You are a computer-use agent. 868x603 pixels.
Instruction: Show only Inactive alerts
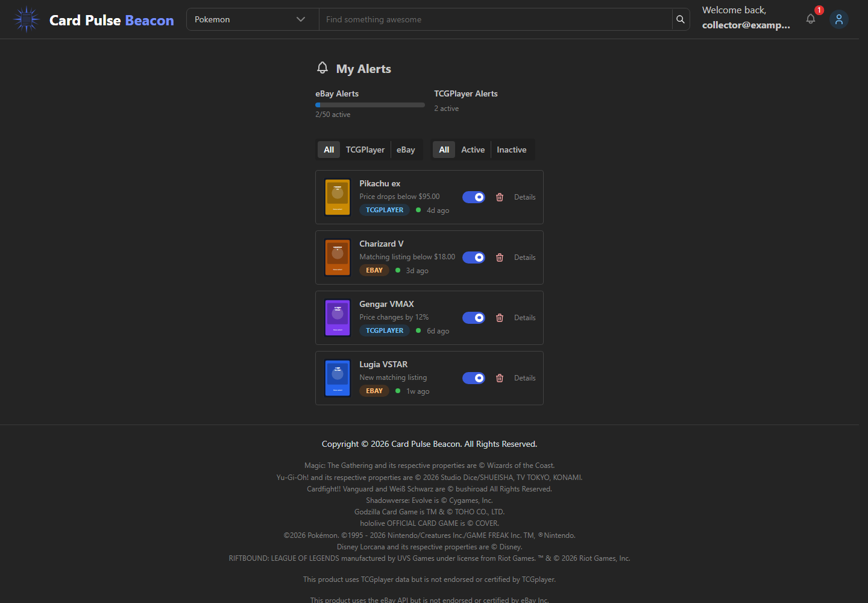pyautogui.click(x=512, y=150)
